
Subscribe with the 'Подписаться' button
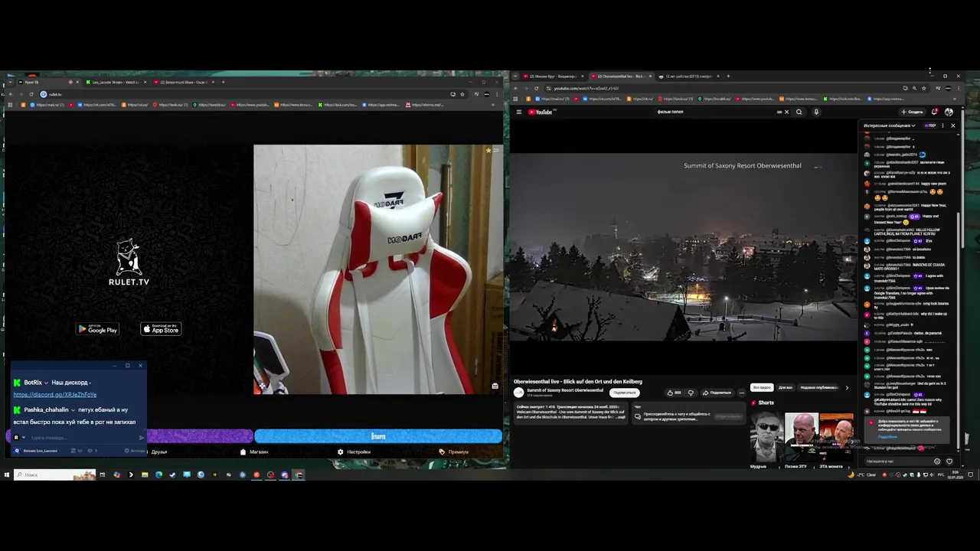click(625, 393)
